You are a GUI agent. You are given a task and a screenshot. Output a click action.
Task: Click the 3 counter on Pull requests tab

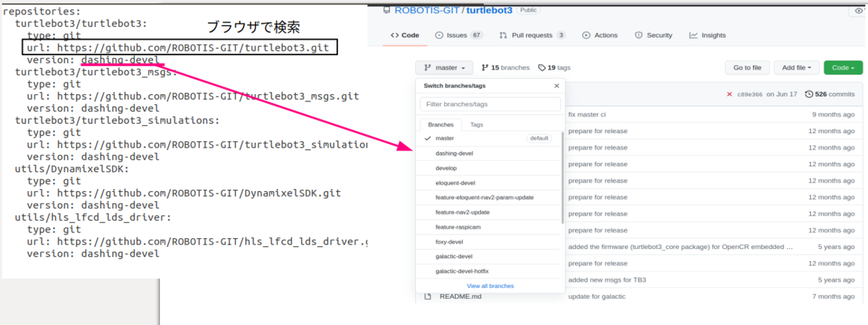coord(561,35)
